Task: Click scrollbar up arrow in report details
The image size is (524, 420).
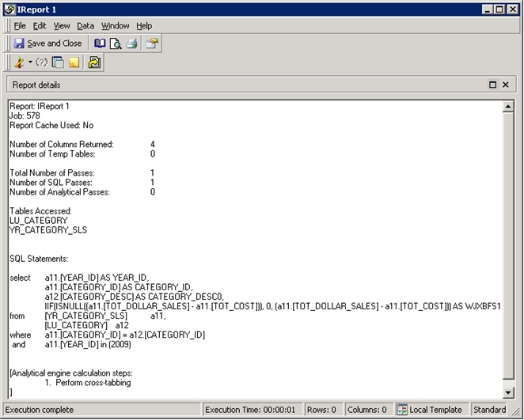Action: click(x=508, y=107)
